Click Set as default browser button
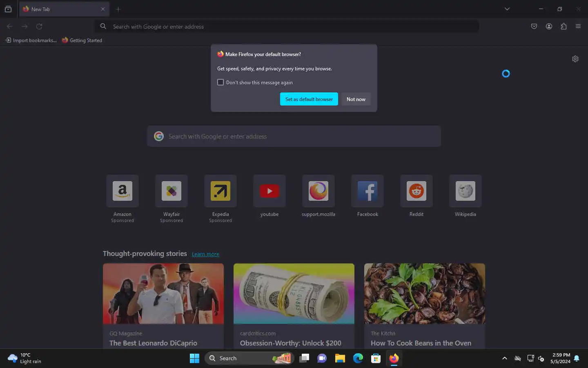The height and width of the screenshot is (368, 588). (x=309, y=99)
